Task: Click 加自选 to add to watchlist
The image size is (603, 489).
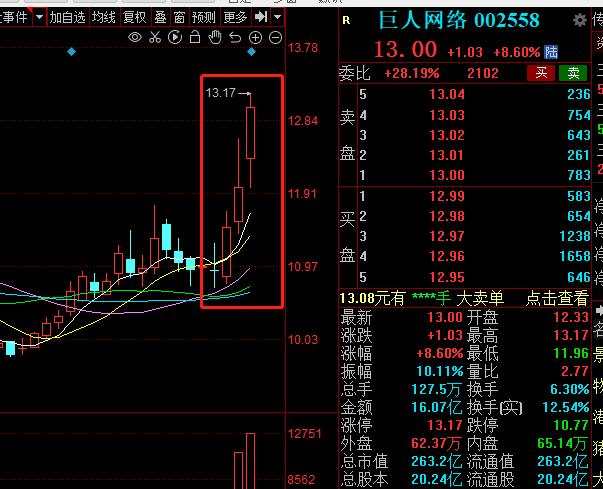Action: point(67,17)
